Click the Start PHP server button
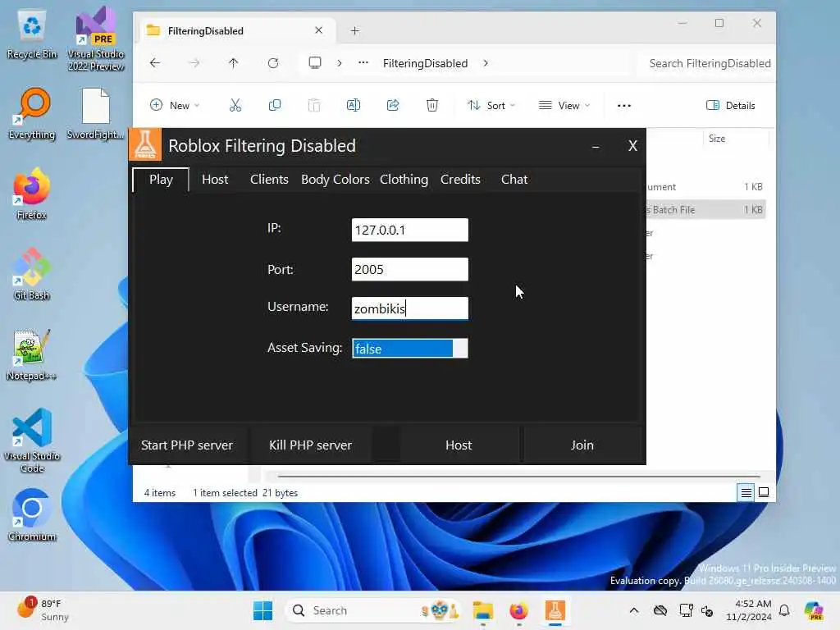Viewport: 840px width, 630px height. 187,445
